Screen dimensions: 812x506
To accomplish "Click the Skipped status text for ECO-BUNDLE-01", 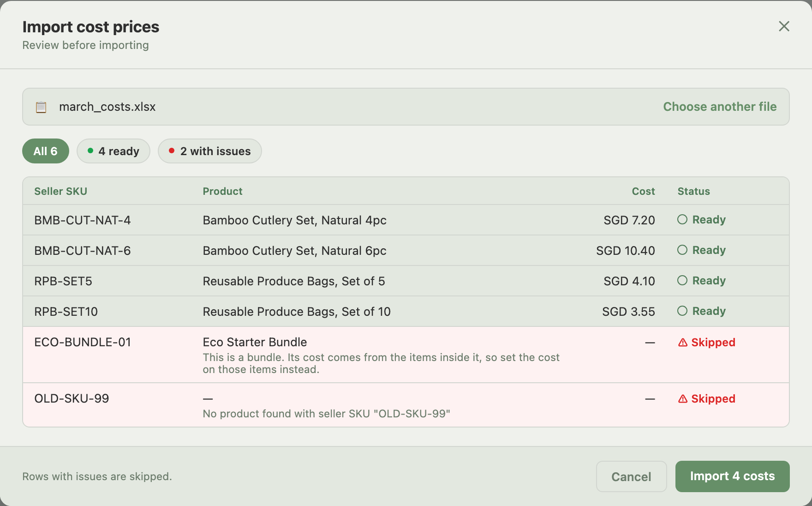I will coord(713,343).
